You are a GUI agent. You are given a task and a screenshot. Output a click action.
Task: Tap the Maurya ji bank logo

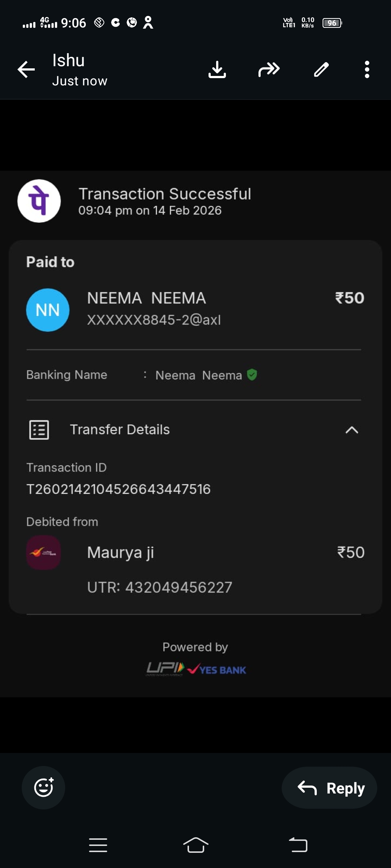(x=43, y=552)
